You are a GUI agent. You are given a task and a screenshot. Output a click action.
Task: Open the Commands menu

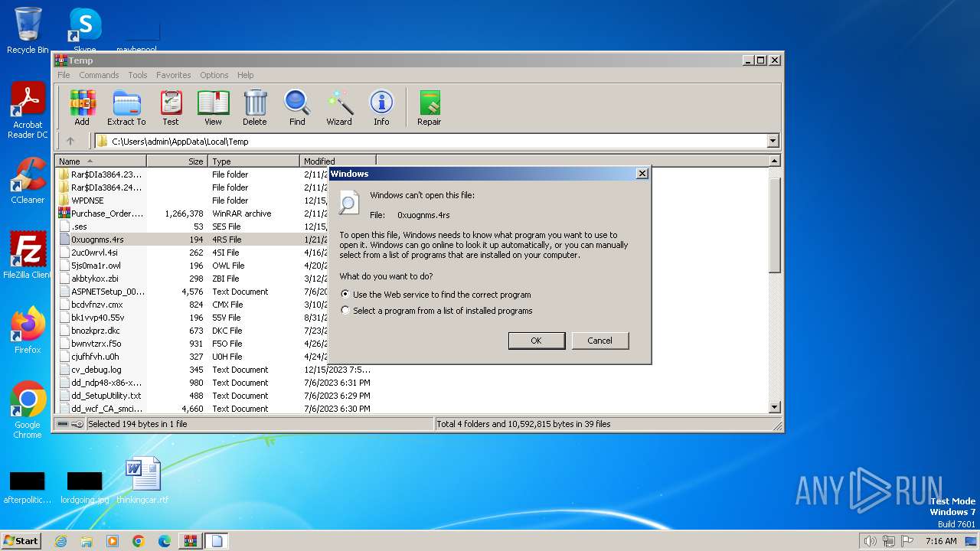99,75
